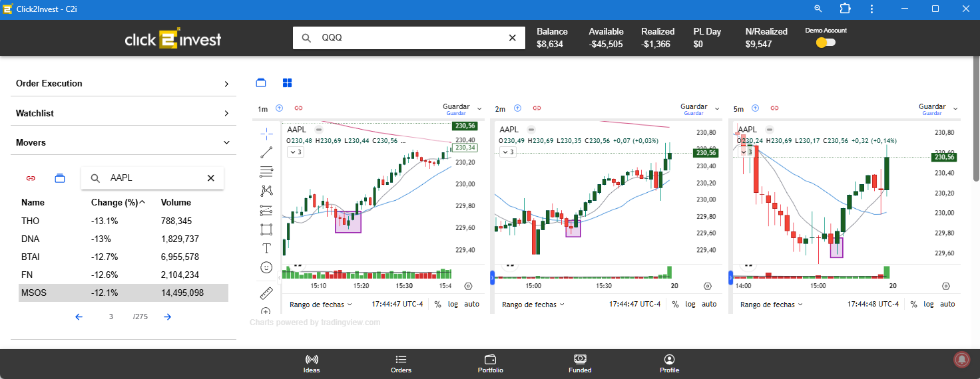980x379 pixels.
Task: Click the blue upload arrow on 5m chart
Action: click(755, 108)
